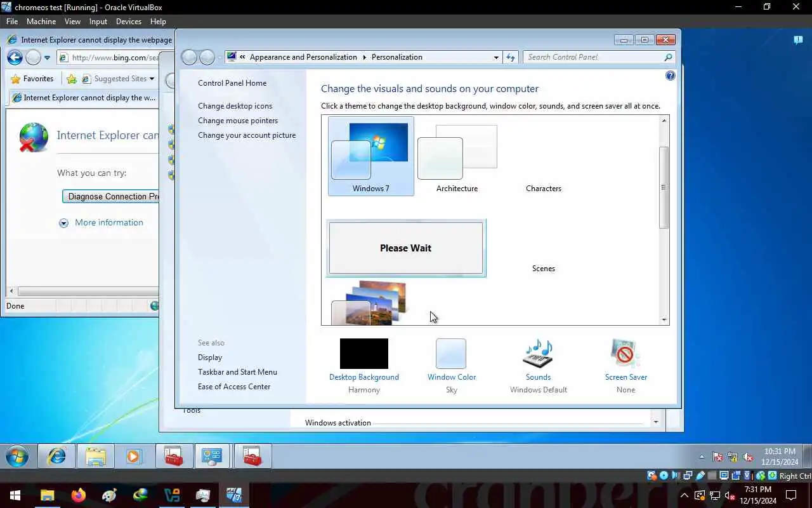Open the Control Panel Home link

232,83
